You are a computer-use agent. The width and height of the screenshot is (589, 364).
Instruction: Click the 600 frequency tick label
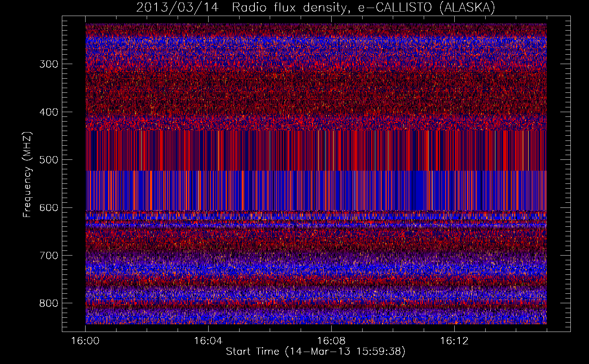pos(49,208)
